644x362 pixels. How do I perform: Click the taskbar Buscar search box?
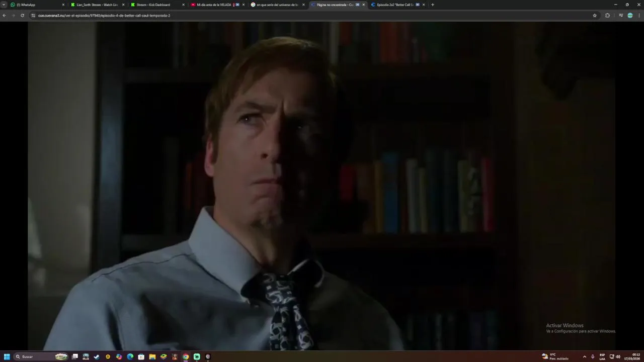pyautogui.click(x=41, y=356)
